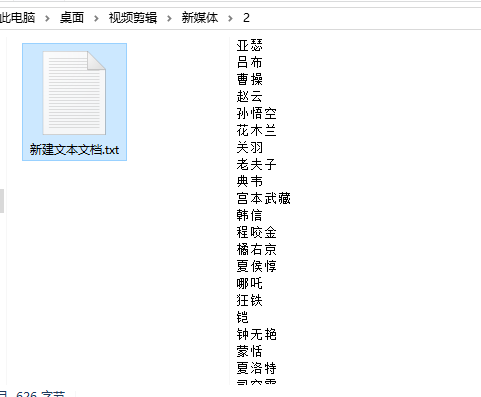The width and height of the screenshot is (481, 397).
Task: Expand the chevron after 此电脑
Action: click(47, 18)
